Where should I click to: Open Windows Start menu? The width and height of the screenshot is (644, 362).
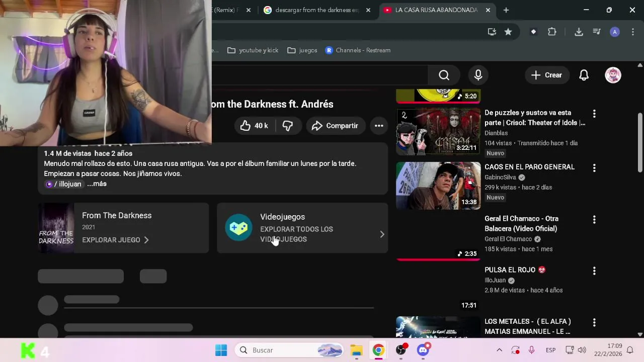221,350
